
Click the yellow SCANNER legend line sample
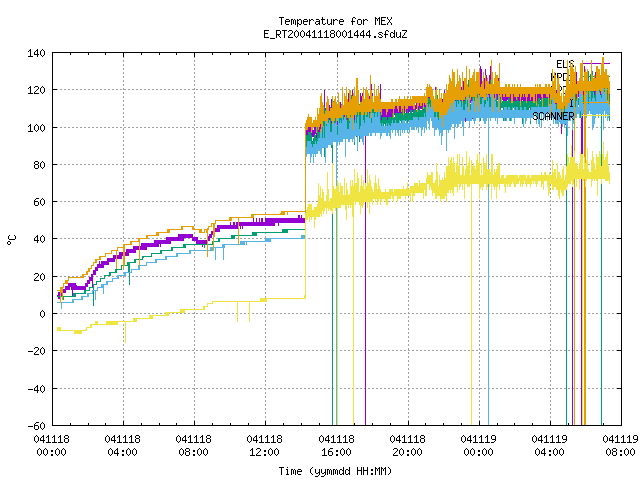pos(595,116)
